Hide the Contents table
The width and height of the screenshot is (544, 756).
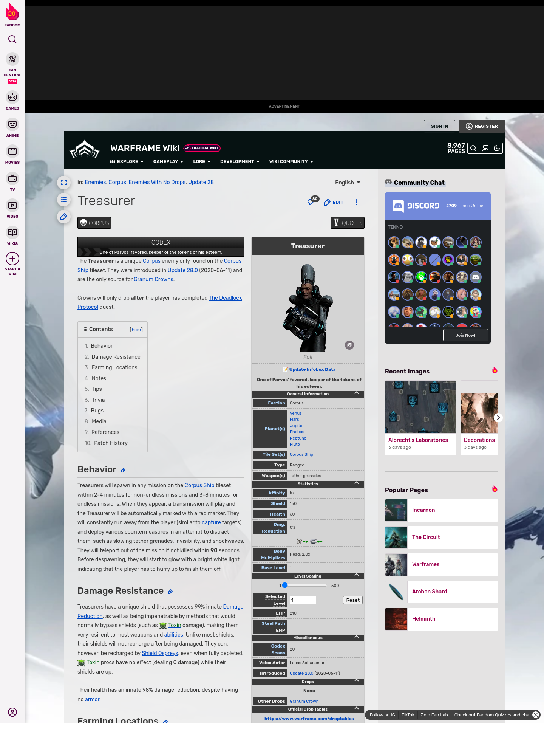[x=136, y=330]
